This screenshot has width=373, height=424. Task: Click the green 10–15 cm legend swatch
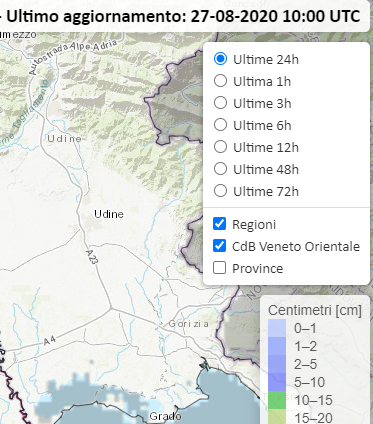(277, 400)
